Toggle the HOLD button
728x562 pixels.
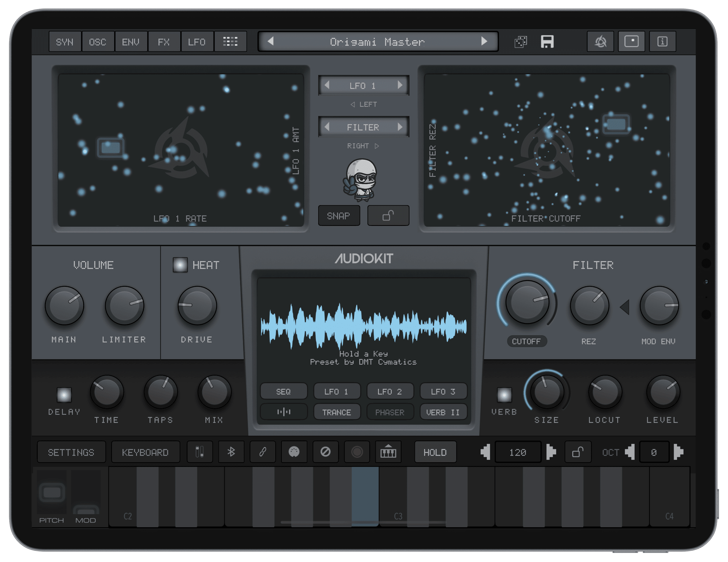tap(435, 452)
